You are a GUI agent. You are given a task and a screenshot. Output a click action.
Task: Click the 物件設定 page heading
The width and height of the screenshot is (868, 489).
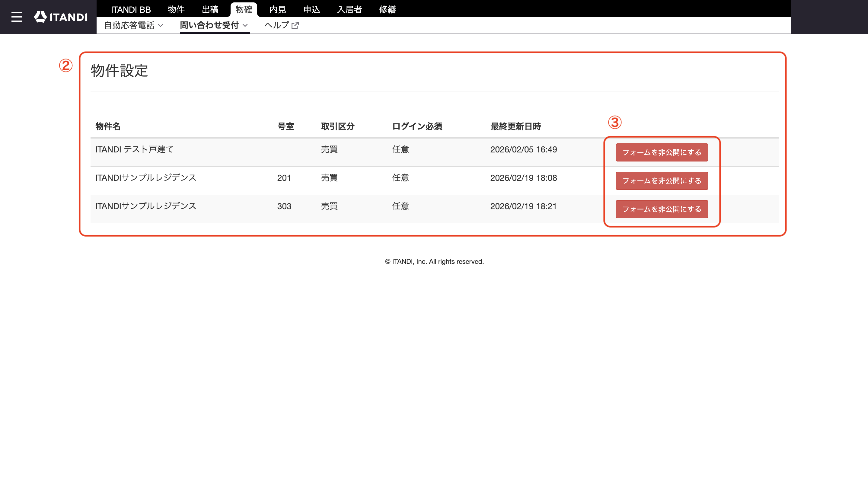pyautogui.click(x=119, y=71)
